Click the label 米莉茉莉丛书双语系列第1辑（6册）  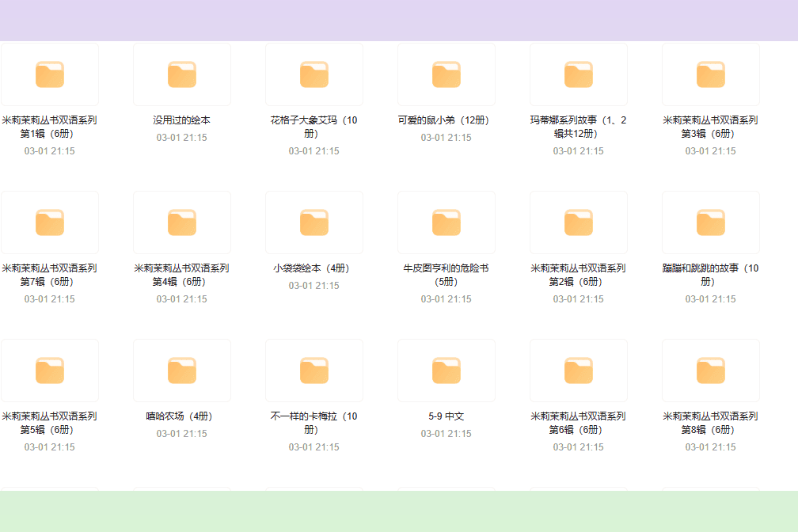49,127
